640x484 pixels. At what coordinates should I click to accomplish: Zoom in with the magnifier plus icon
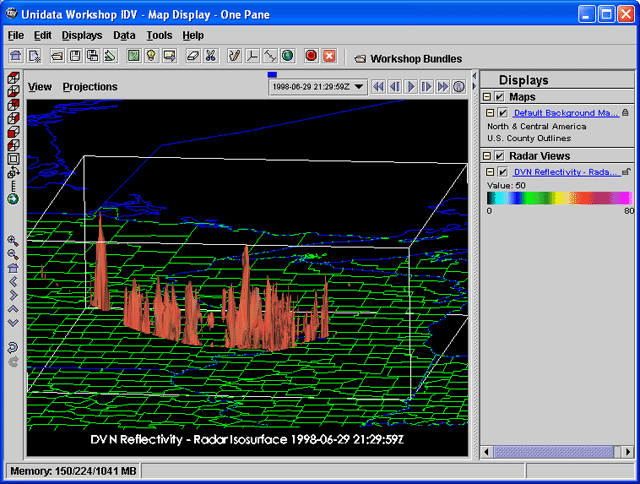coord(13,240)
